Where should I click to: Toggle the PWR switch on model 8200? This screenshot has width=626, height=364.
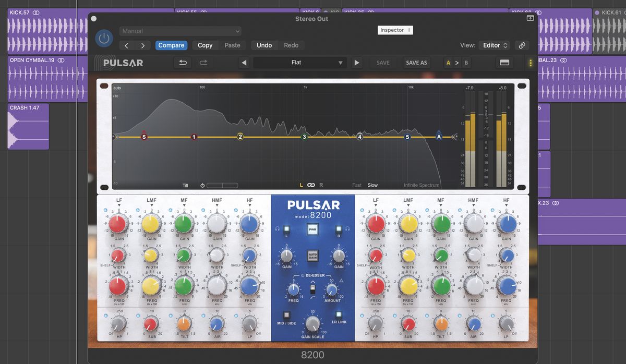coord(312,229)
